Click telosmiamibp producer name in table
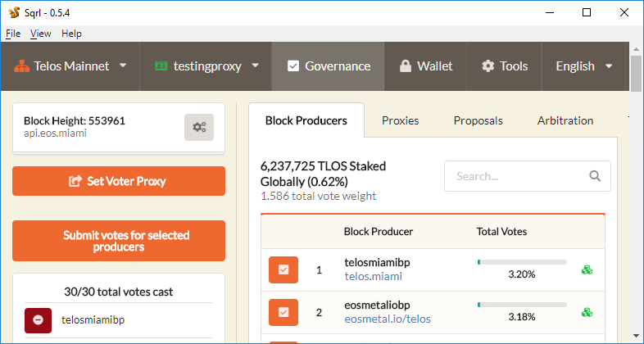Screen dimensions: 644x344 pyautogui.click(x=377, y=263)
